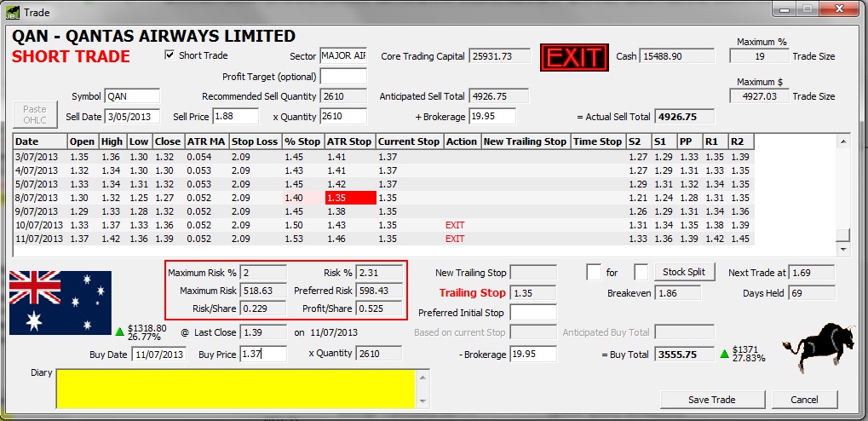Viewport: 868px width, 421px height.
Task: Click the ATR Stop column header
Action: coord(349,141)
